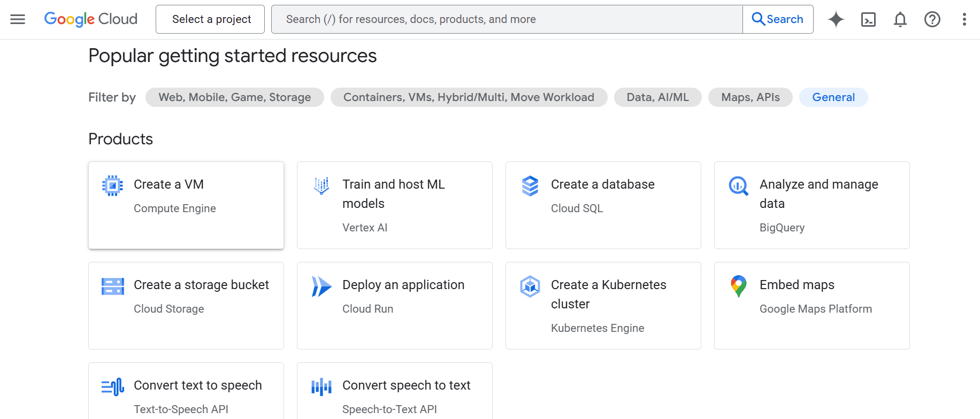Click the 'Google Maps Platform' subtitle text

point(816,309)
